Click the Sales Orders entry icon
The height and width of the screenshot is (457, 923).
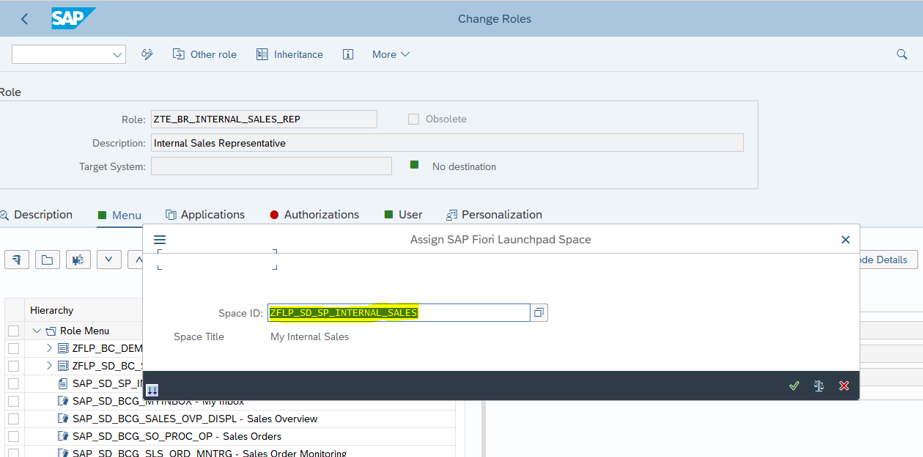pos(64,436)
